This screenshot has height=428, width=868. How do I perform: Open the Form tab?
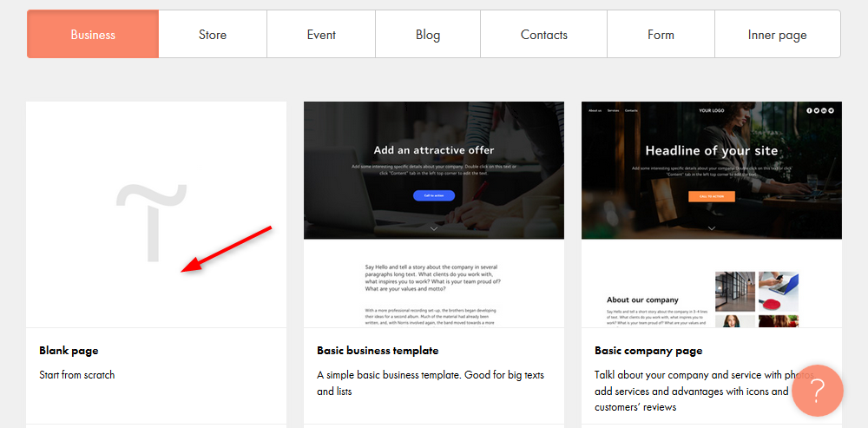[x=661, y=35]
